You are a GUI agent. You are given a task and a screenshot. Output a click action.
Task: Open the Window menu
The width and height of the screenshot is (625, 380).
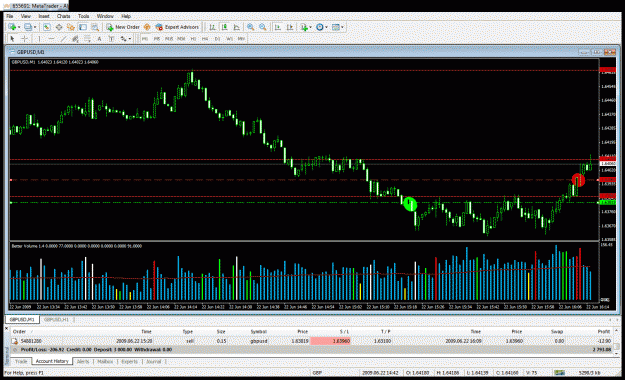[105, 16]
